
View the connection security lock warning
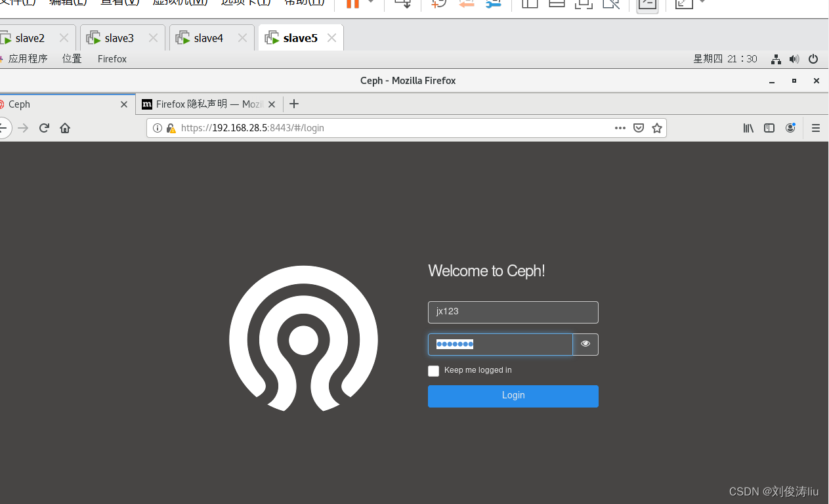click(x=171, y=128)
